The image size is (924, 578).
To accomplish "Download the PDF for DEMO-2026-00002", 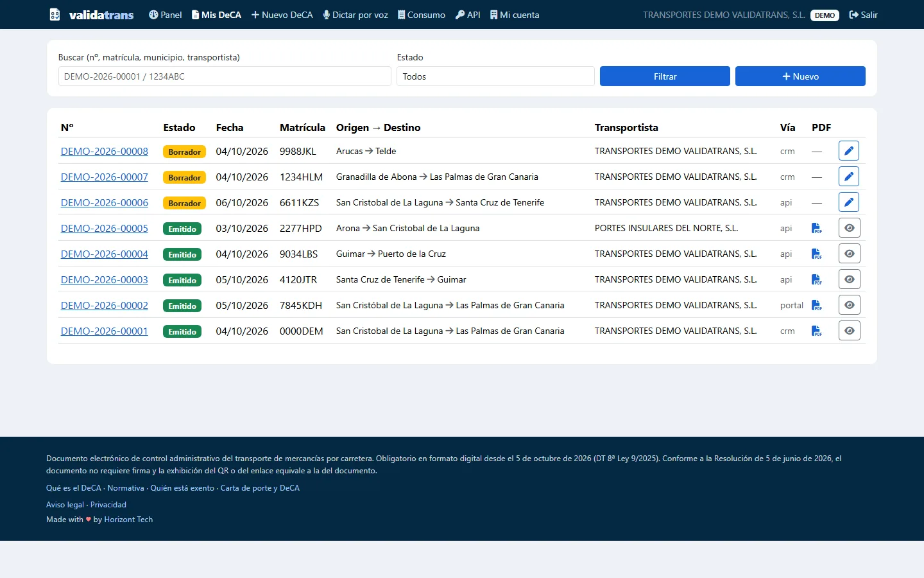I will click(x=816, y=305).
